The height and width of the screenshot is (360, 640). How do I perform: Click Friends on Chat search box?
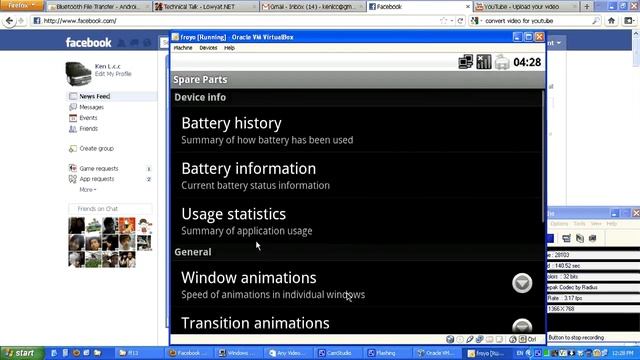coord(110,209)
